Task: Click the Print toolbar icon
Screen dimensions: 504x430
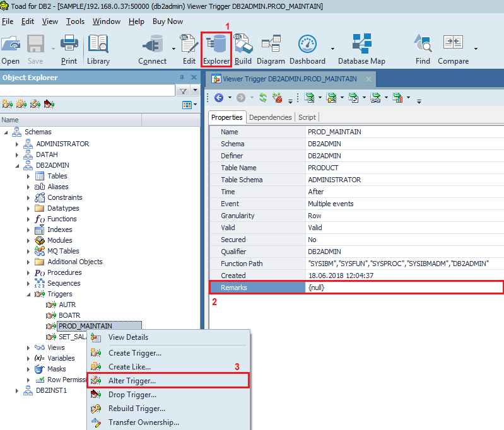Action: click(69, 49)
